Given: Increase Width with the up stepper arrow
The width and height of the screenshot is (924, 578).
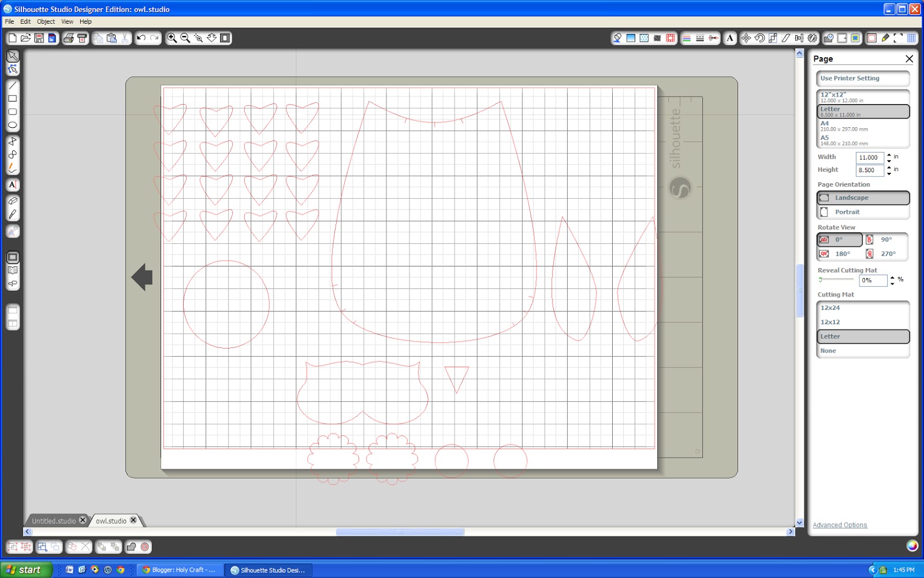Looking at the screenshot, I should [x=889, y=154].
